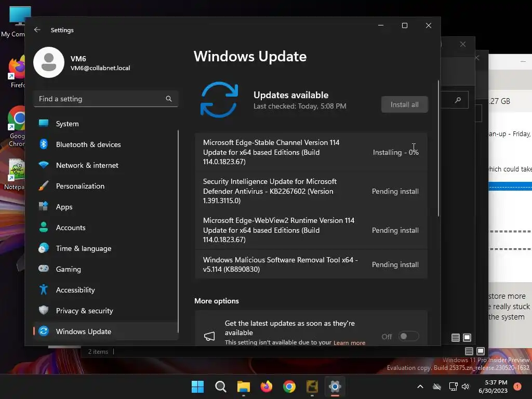Open Notepad++ desktop shortcut
Viewport: 532px width, 399px height.
[x=15, y=175]
